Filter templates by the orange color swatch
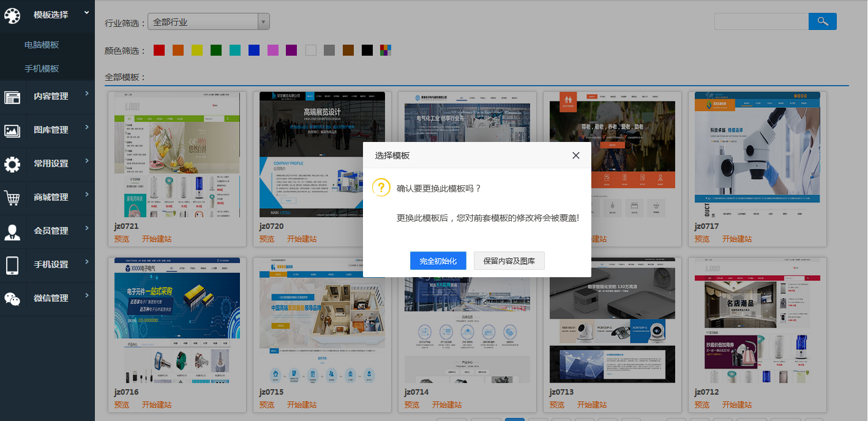 pos(178,50)
